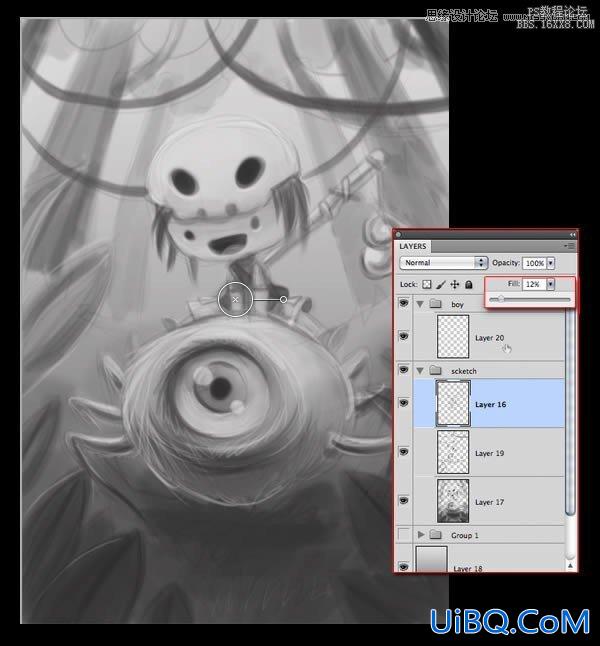Screen dimensions: 600x646
Task: Show Group 1 by clicking its empty visibility box
Action: coord(404,534)
